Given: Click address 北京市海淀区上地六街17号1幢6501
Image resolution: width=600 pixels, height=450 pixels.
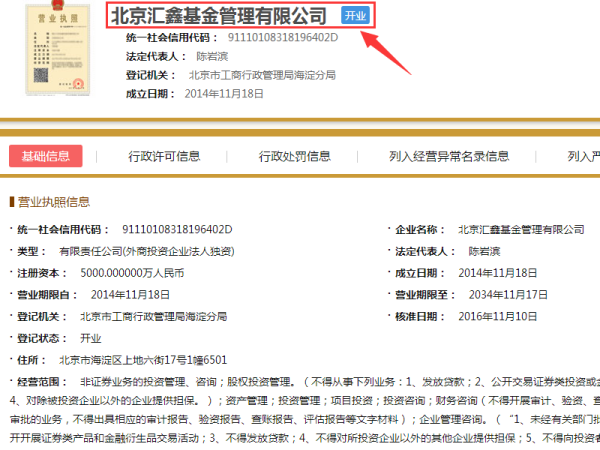Looking at the screenshot, I should (143, 360).
